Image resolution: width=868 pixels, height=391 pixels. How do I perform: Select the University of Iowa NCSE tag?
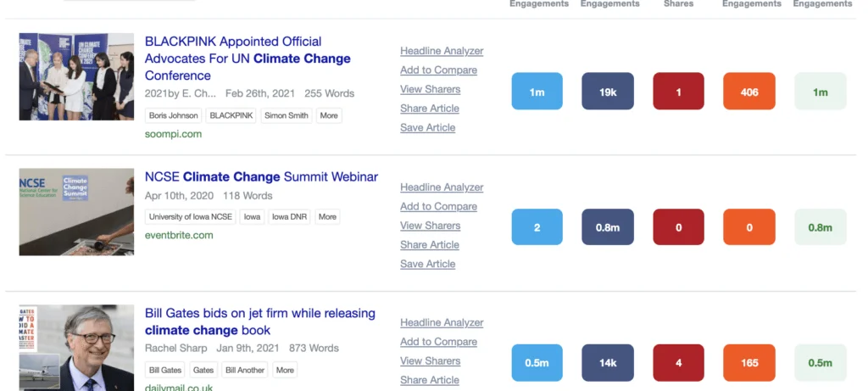pyautogui.click(x=191, y=217)
